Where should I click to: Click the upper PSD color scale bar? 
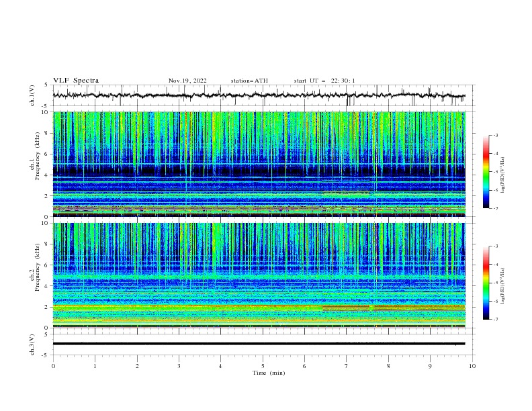(x=486, y=172)
